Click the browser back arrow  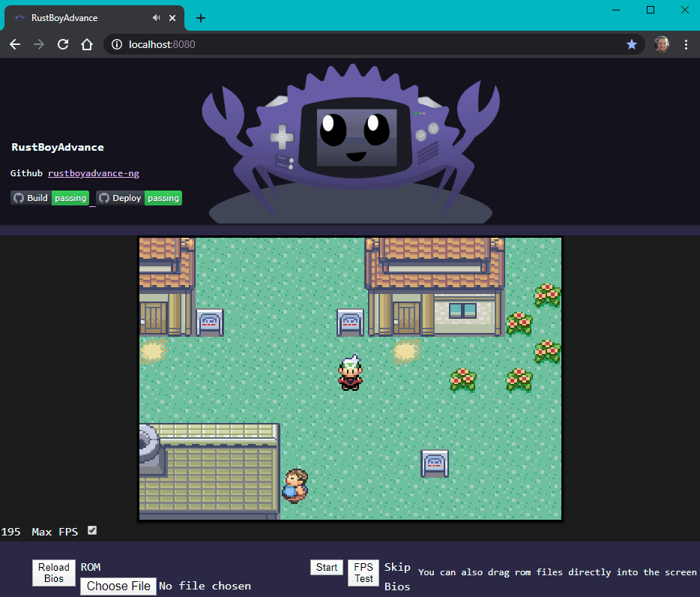click(15, 44)
